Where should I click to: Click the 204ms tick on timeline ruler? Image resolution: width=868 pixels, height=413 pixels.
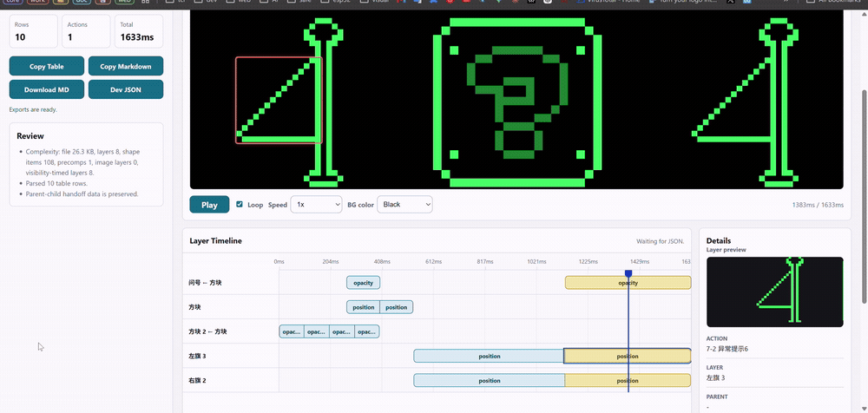click(x=331, y=261)
